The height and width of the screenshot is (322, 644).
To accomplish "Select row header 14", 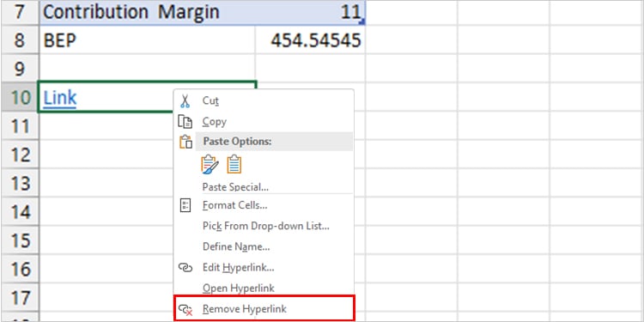I will [20, 212].
